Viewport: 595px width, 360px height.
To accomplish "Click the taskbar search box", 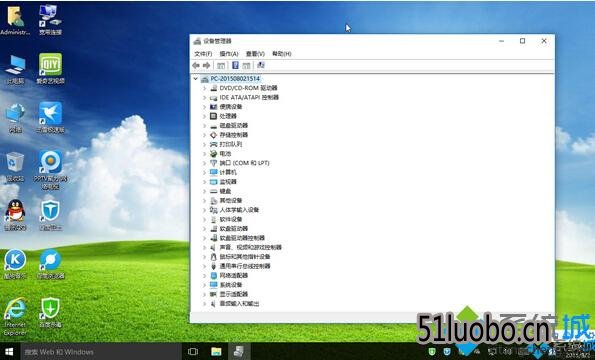I will pyautogui.click(x=101, y=352).
